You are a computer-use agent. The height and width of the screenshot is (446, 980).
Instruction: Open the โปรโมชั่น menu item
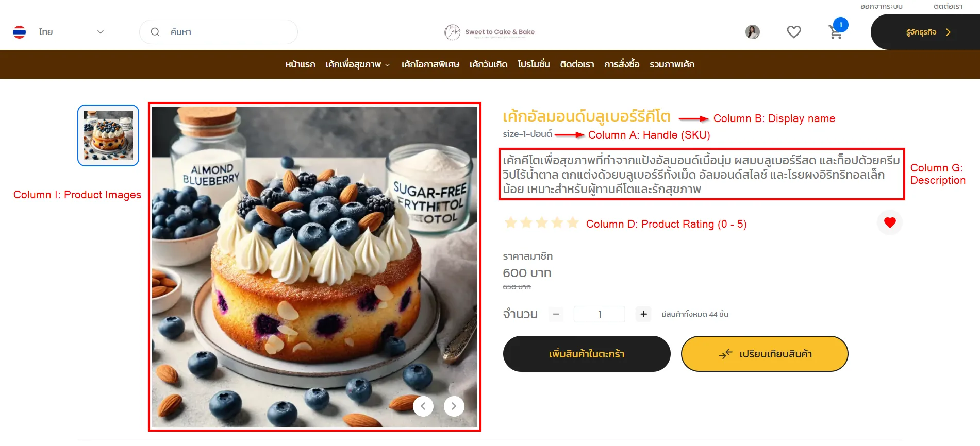coord(534,64)
